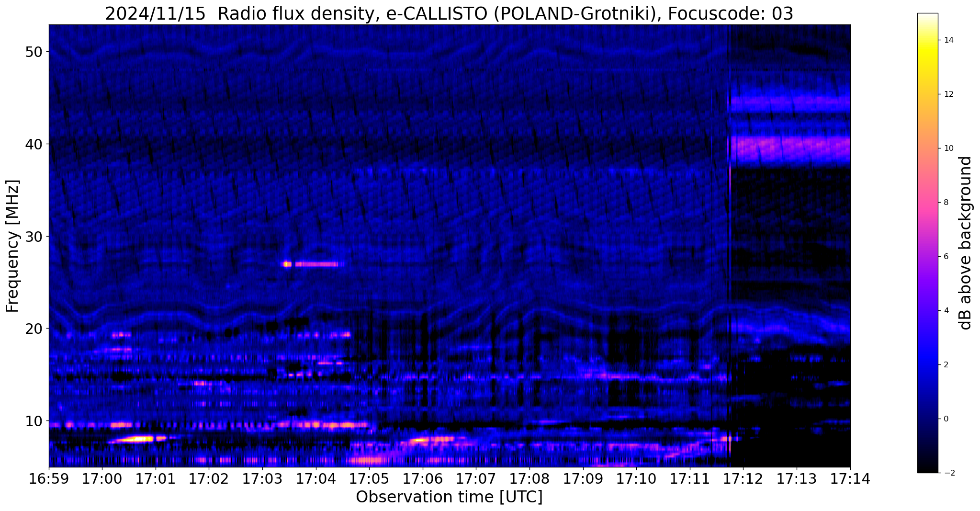Click the 17:03 time tick label
The image size is (980, 511).
(x=262, y=478)
